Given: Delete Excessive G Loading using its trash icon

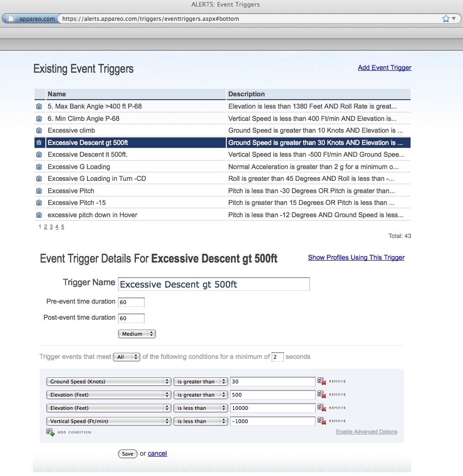Looking at the screenshot, I should pyautogui.click(x=39, y=167).
